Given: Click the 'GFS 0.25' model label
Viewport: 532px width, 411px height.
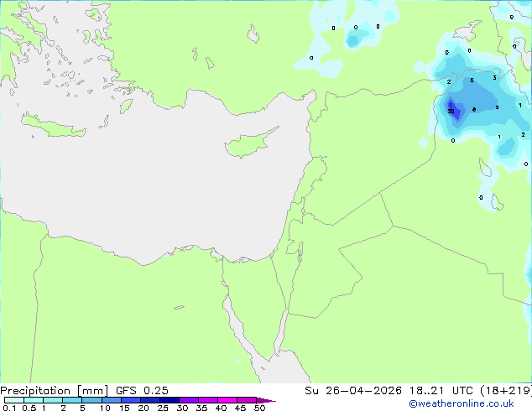Looking at the screenshot, I should (x=142, y=391).
